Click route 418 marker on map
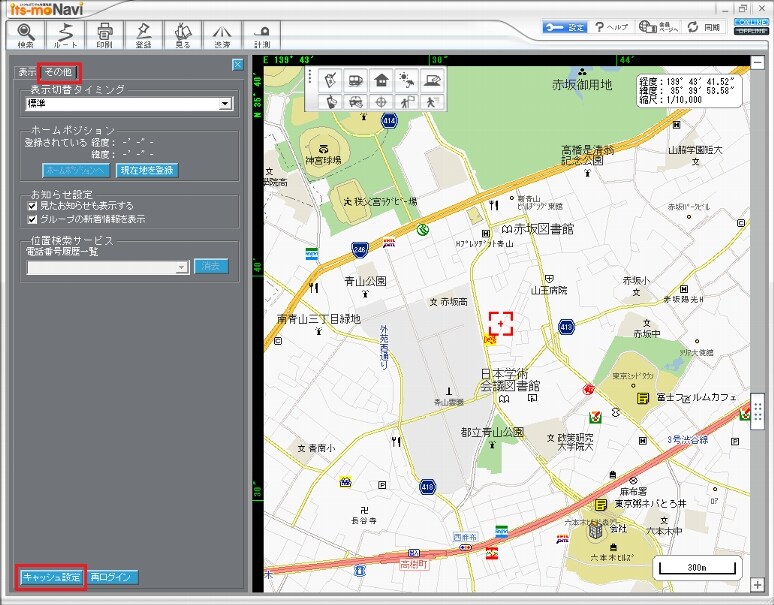The image size is (774, 605). 427,488
